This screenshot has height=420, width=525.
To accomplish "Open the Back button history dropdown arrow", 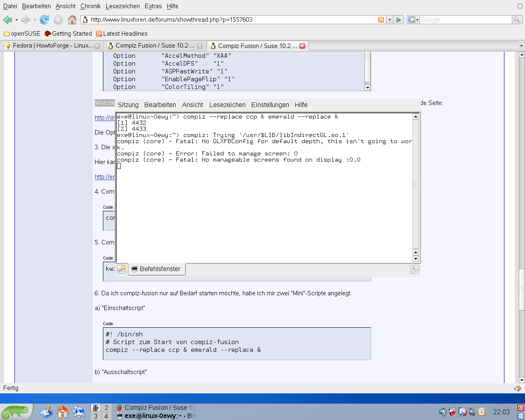I will point(16,20).
